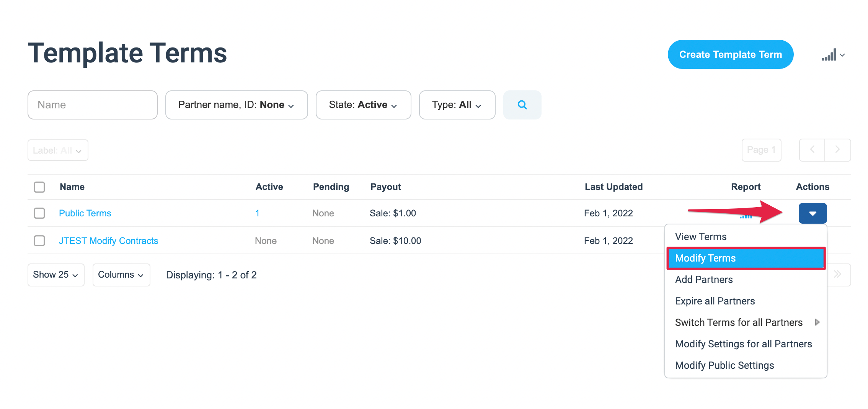Image resolution: width=868 pixels, height=409 pixels.
Task: Go to the previous page arrow
Action: (812, 150)
